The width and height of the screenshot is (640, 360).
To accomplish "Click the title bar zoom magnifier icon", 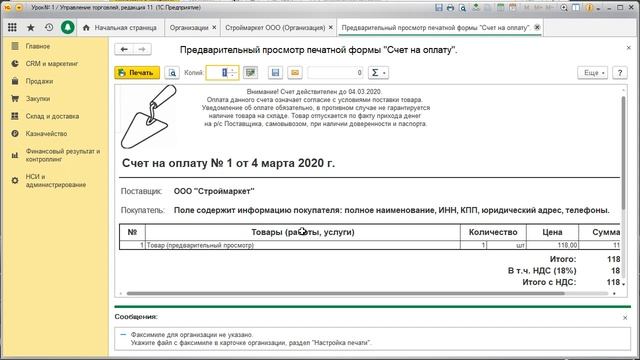I will click(x=564, y=8).
